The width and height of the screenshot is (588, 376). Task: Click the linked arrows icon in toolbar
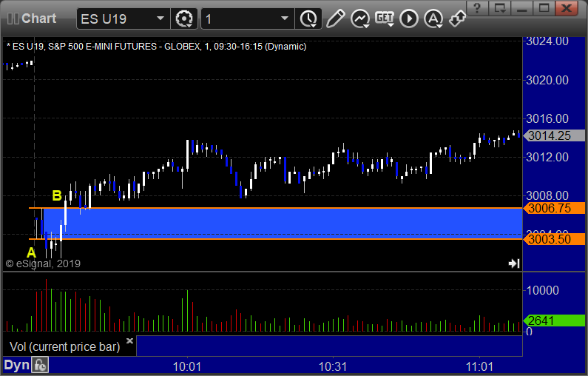pos(458,19)
